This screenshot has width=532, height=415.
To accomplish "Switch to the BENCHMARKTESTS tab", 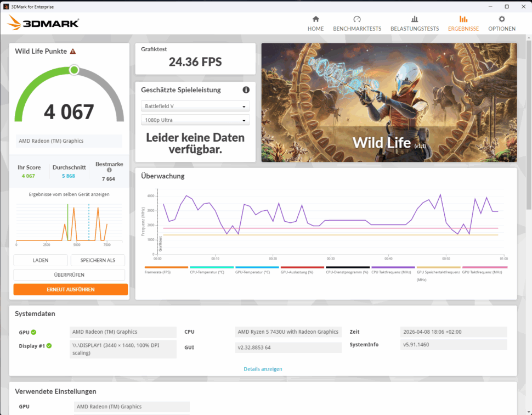I will [x=357, y=24].
